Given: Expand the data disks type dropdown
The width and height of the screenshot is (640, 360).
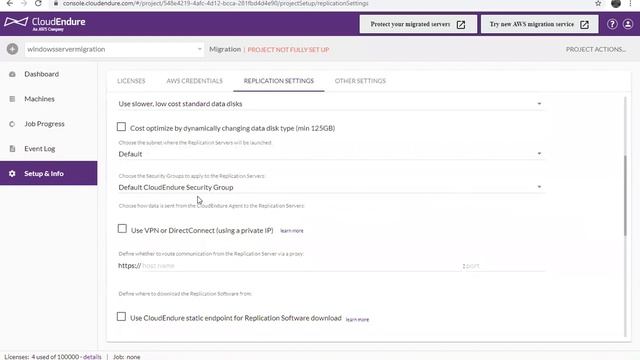Looking at the screenshot, I should click(331, 104).
